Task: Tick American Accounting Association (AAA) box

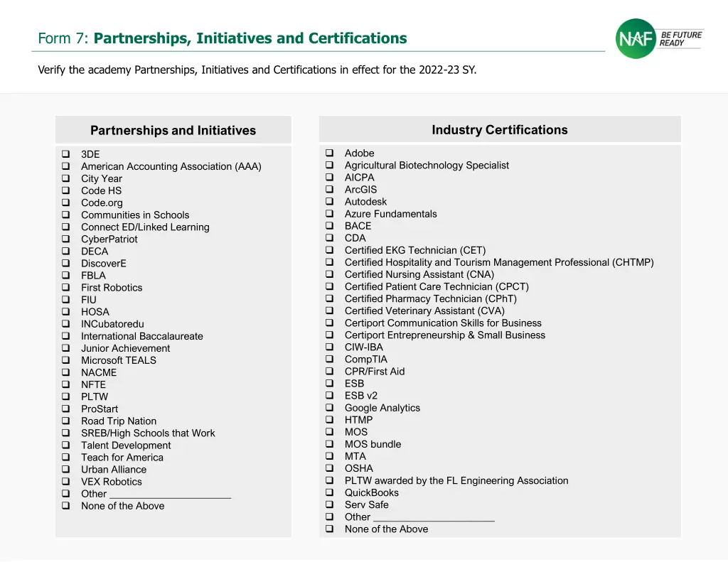Action: 66,166
